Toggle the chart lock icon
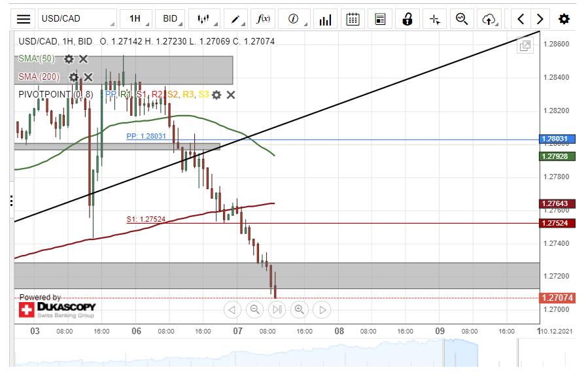Image resolution: width=588 pixels, height=376 pixels. [407, 19]
